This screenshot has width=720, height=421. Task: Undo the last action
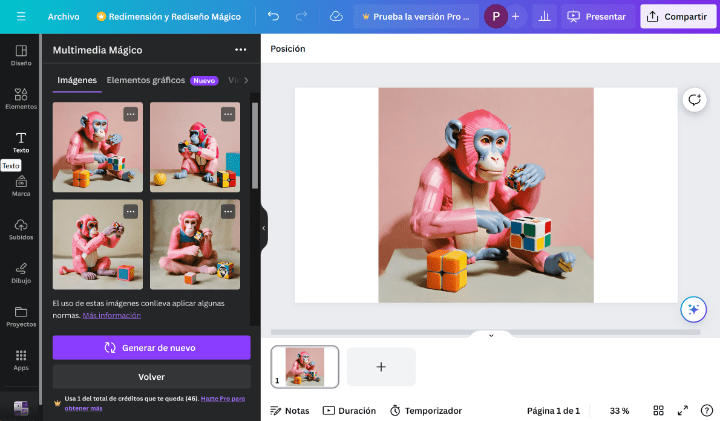pos(273,17)
